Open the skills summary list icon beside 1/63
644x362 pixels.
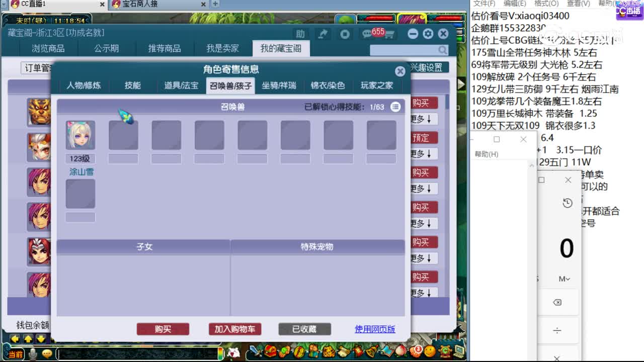pyautogui.click(x=395, y=107)
